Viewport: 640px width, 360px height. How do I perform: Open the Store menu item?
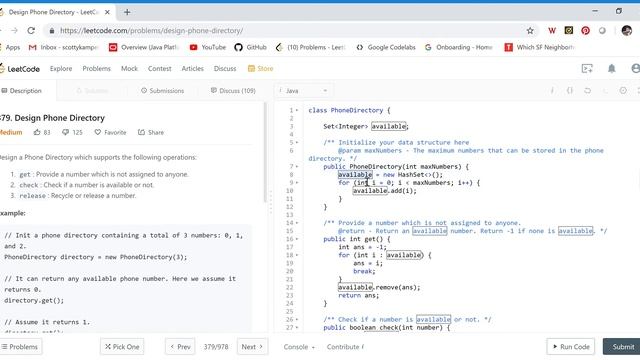[x=260, y=69]
